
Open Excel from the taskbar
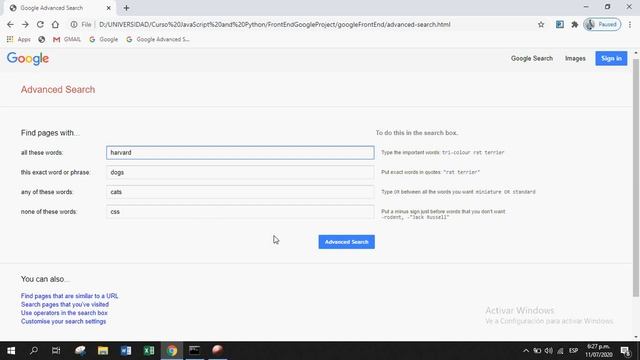pyautogui.click(x=149, y=351)
